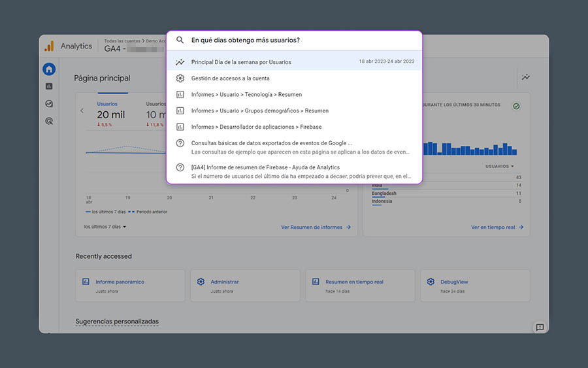Image resolution: width=588 pixels, height=368 pixels.
Task: Open the feedback icon at bottom right
Action: tap(540, 327)
